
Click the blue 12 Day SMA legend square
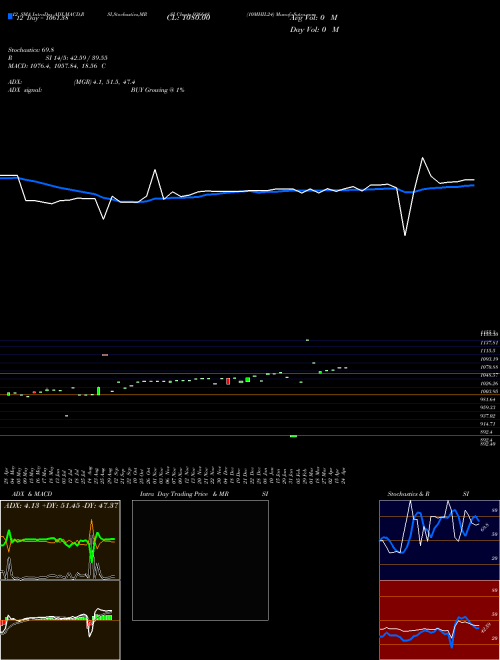click(10, 17)
